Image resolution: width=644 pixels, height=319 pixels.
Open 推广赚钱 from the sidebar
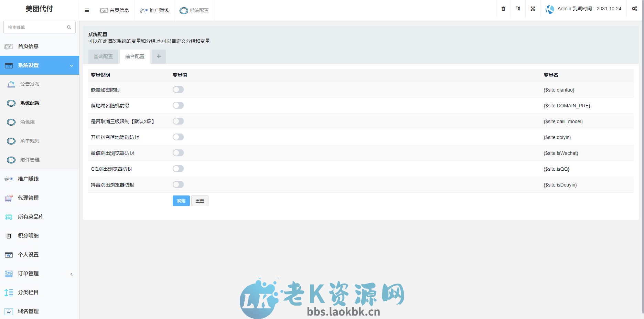pyautogui.click(x=28, y=179)
